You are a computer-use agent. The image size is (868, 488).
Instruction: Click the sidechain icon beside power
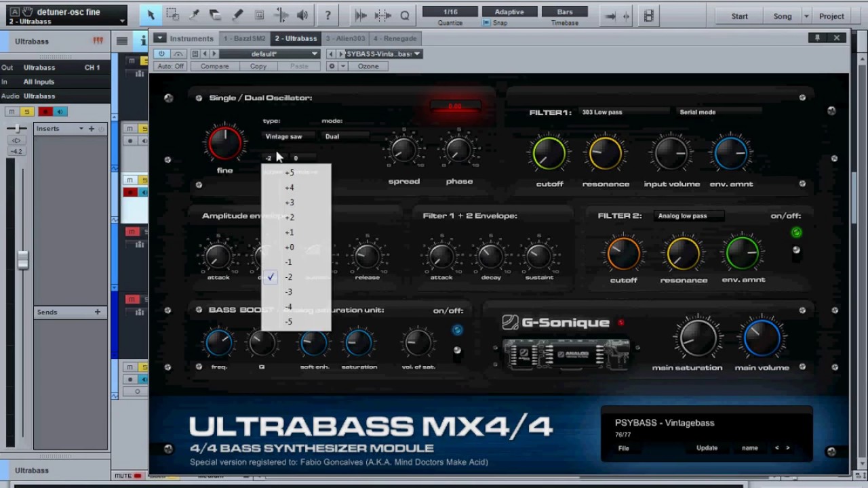(x=178, y=54)
